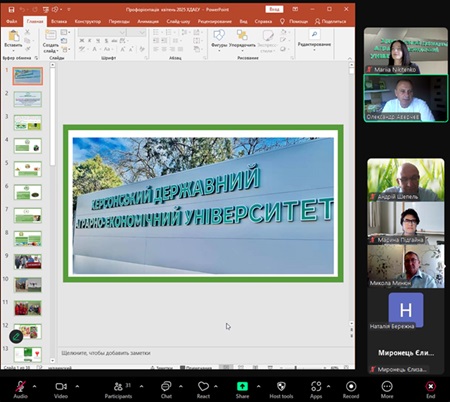Click the Поделиться share button
The height and width of the screenshot is (402, 450).
click(x=331, y=21)
